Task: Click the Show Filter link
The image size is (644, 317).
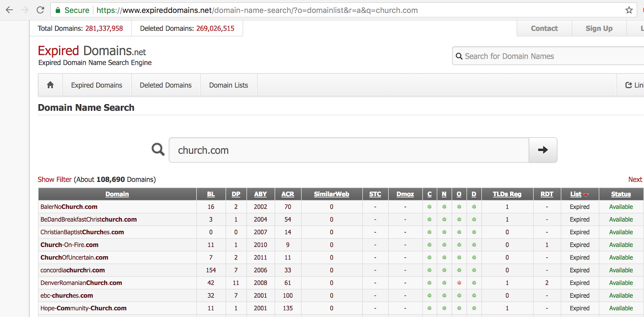Action: pos(55,179)
